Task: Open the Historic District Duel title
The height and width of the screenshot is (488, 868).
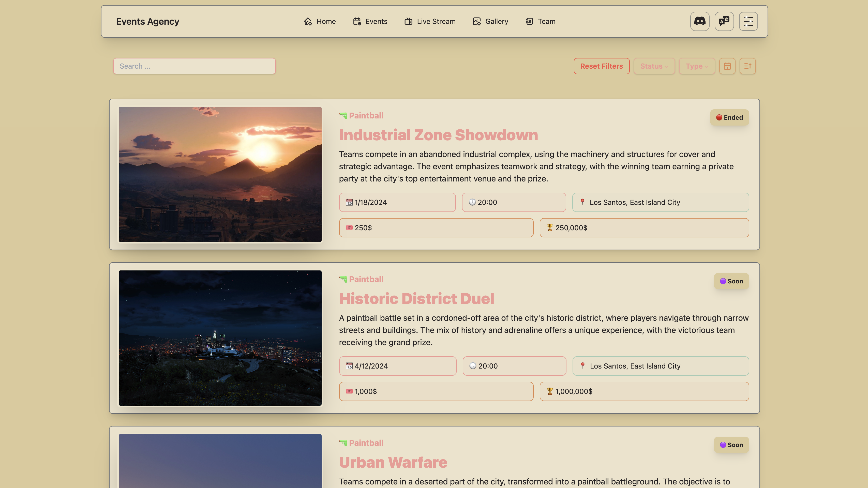Action: click(x=416, y=299)
